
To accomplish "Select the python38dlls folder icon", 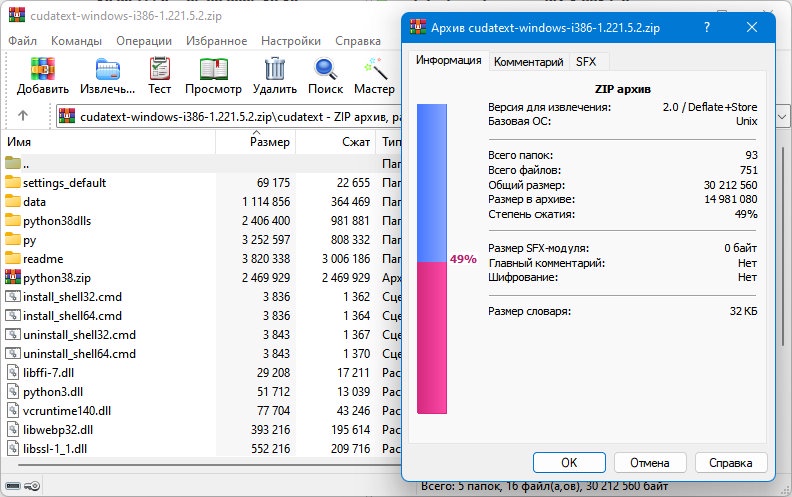I will [x=13, y=220].
